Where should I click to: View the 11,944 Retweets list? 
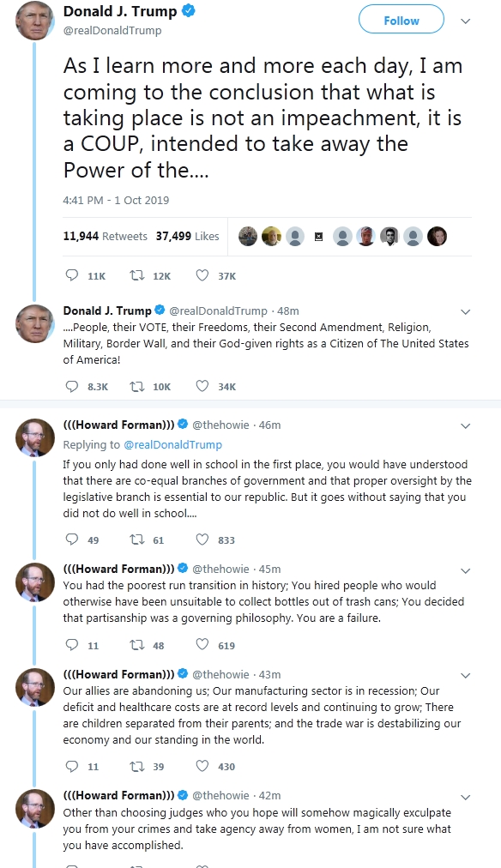pyautogui.click(x=106, y=237)
